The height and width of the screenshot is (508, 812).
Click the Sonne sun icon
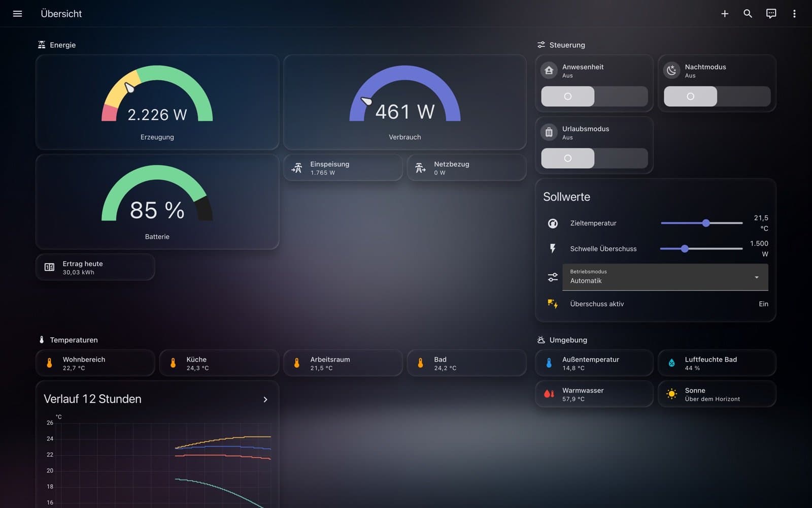671,394
